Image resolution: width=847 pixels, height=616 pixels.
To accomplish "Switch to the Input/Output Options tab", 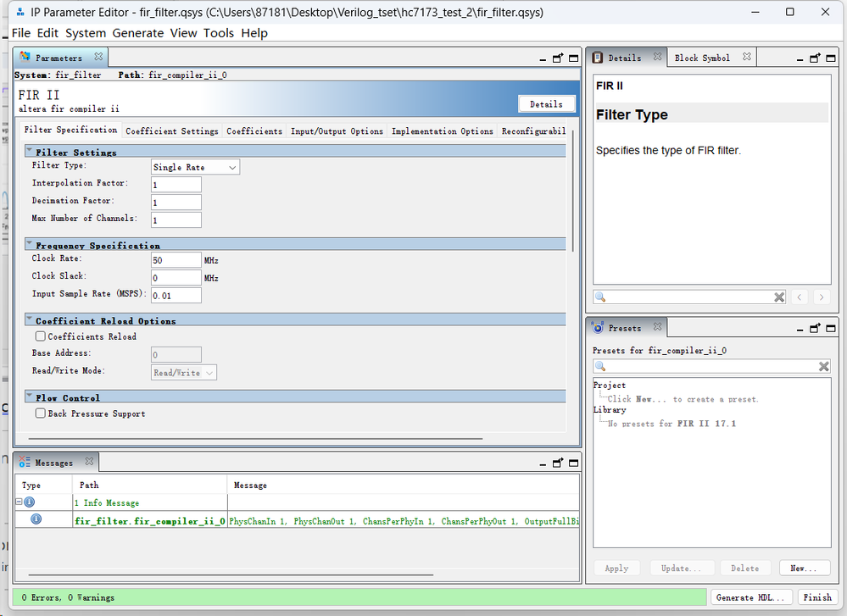I will pyautogui.click(x=337, y=131).
